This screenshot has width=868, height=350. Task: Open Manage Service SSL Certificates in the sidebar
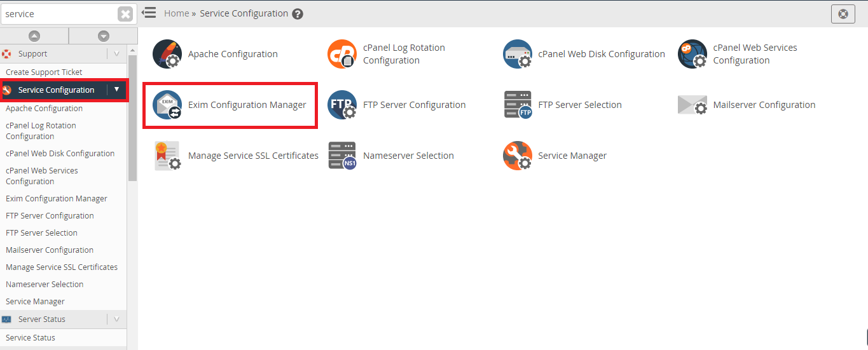click(x=62, y=267)
